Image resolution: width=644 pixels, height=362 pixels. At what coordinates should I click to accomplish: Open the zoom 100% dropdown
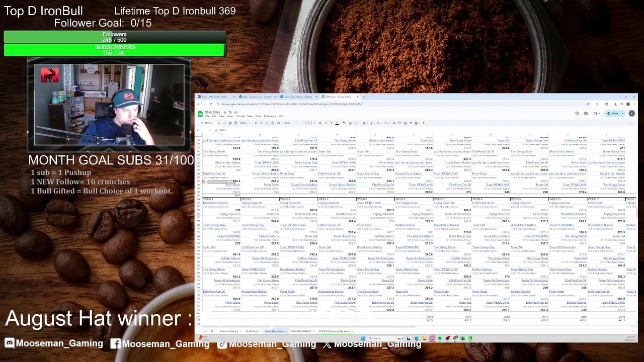(x=245, y=123)
